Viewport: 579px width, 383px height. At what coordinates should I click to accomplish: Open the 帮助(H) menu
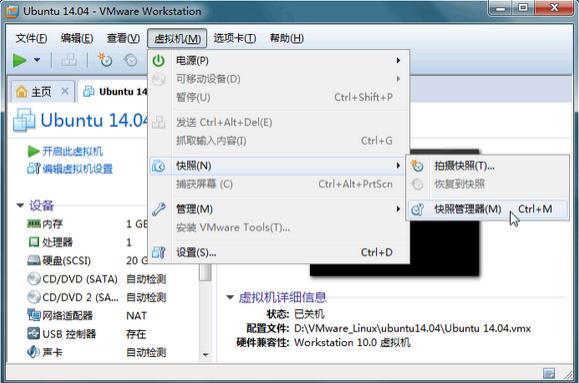pos(287,38)
